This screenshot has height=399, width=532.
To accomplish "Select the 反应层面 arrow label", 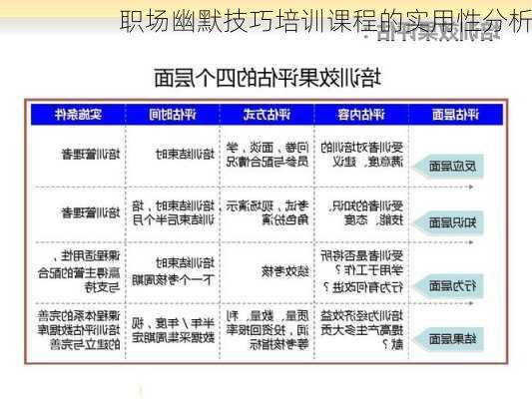I will pos(448,167).
